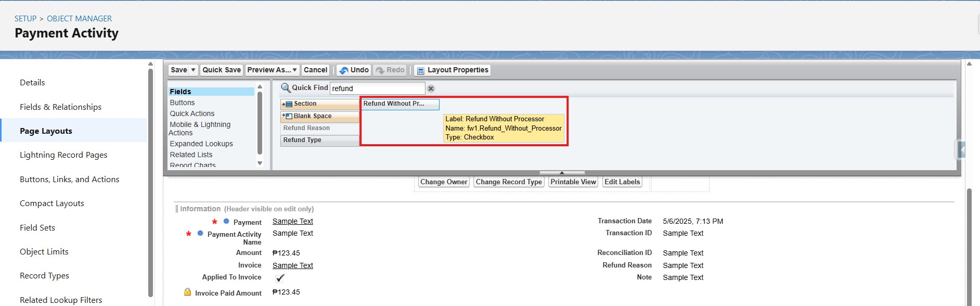Select the Transaction Date field
This screenshot has height=306, width=980.
(624, 221)
